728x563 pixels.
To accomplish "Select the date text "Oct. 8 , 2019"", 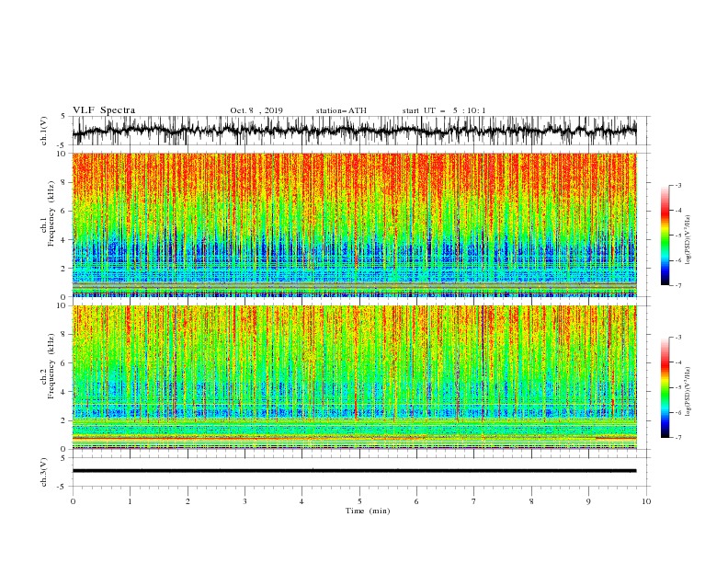I will (256, 110).
